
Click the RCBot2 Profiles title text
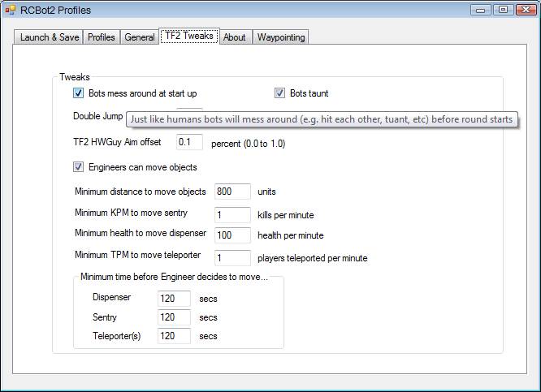[x=55, y=11]
